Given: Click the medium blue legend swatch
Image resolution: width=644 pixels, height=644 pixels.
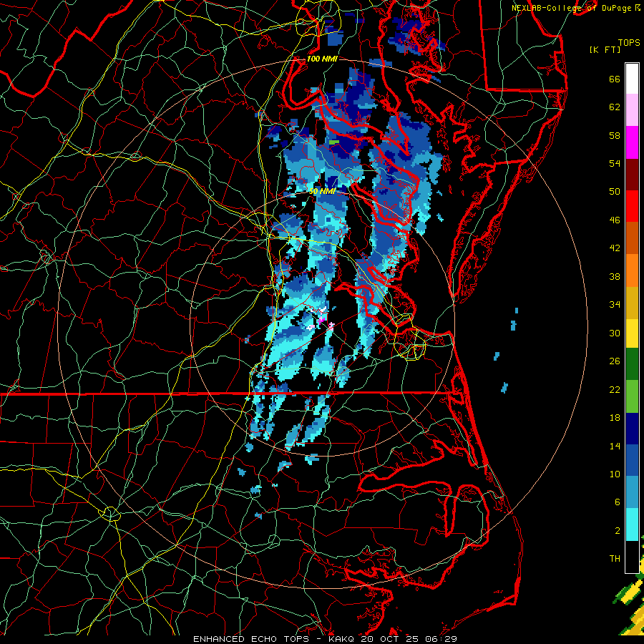Looking at the screenshot, I should [x=632, y=460].
